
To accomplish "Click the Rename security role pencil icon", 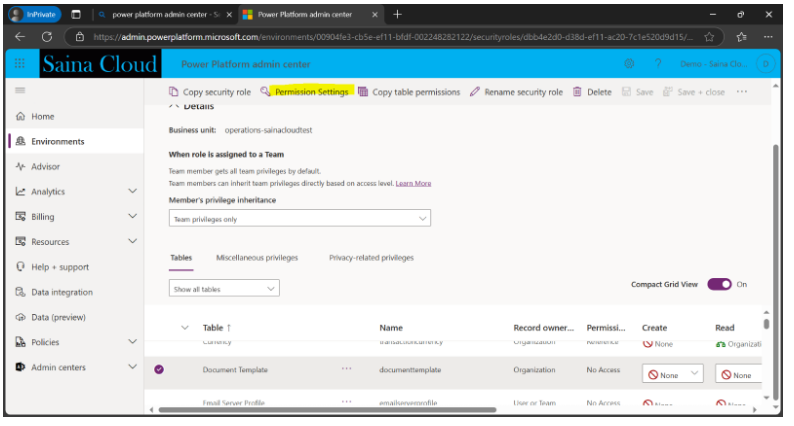I will [x=474, y=92].
